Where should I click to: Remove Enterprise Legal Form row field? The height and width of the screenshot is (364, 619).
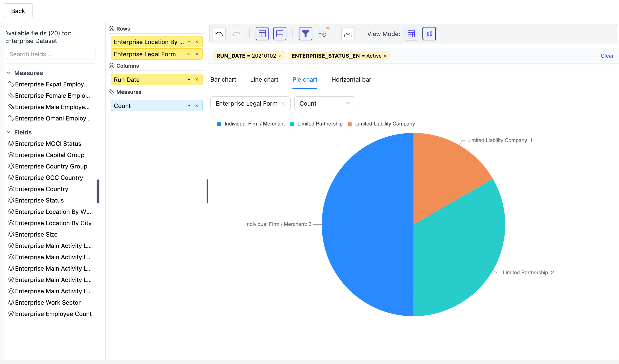coord(197,54)
